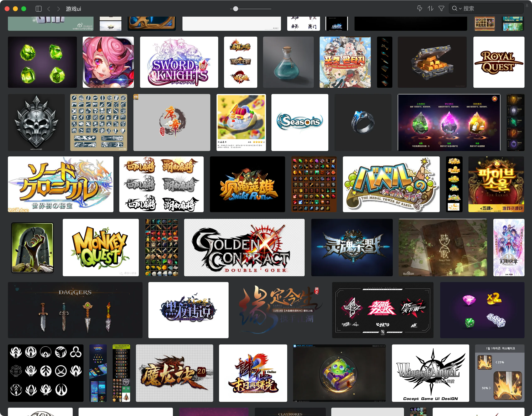Select the Medal Tower of Babel thumbnail
The height and width of the screenshot is (416, 532).
[391, 184]
